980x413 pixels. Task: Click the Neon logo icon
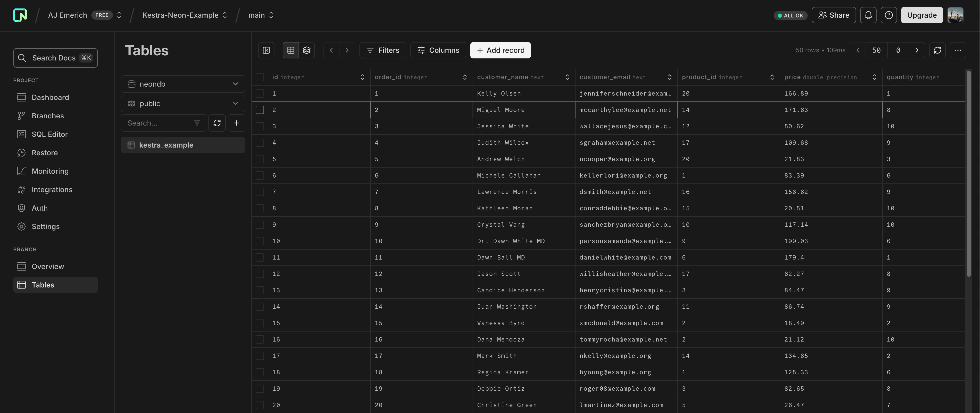tap(20, 15)
